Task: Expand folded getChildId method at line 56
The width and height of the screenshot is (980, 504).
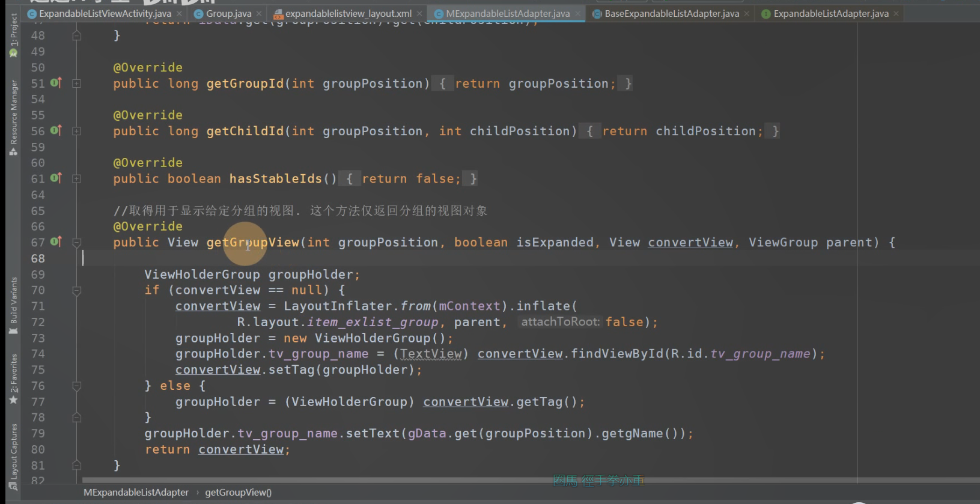Action: [x=77, y=131]
